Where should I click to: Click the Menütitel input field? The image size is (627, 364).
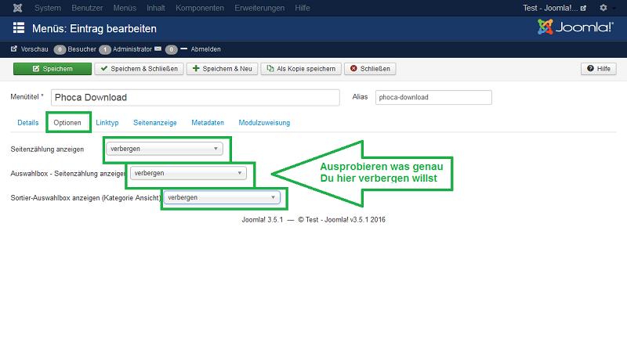click(195, 98)
